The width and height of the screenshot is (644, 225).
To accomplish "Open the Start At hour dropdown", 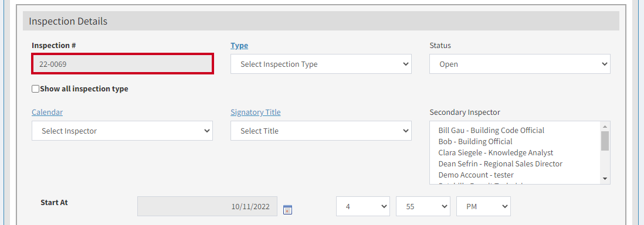I will click(x=363, y=206).
